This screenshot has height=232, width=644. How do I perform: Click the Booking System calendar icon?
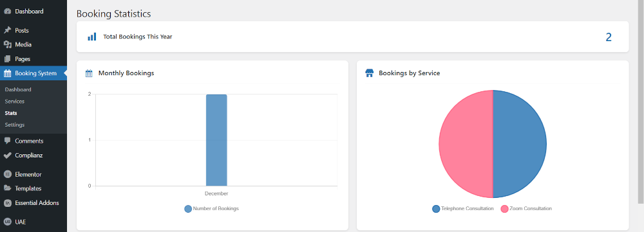[x=7, y=73]
